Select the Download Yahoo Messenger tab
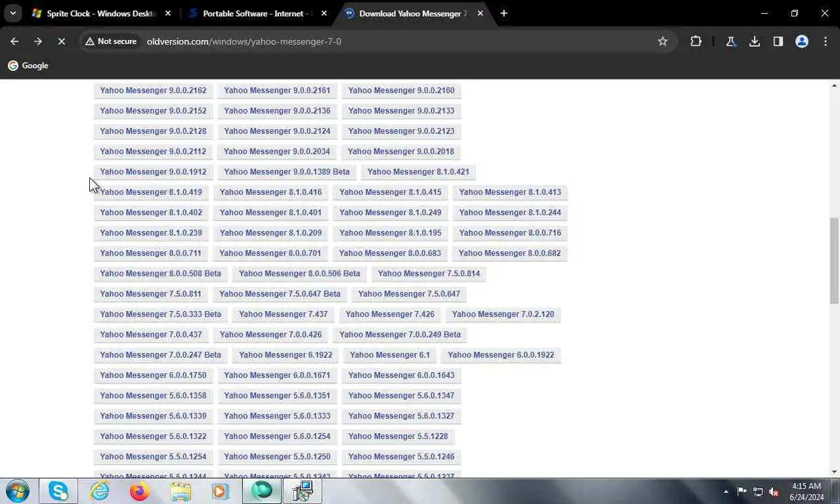Screen dimensions: 840x504 pyautogui.click(x=413, y=13)
